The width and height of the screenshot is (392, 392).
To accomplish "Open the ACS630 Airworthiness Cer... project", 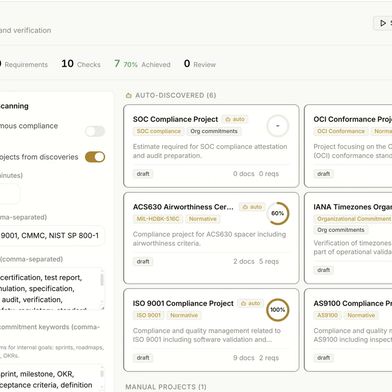I will pyautogui.click(x=183, y=207).
